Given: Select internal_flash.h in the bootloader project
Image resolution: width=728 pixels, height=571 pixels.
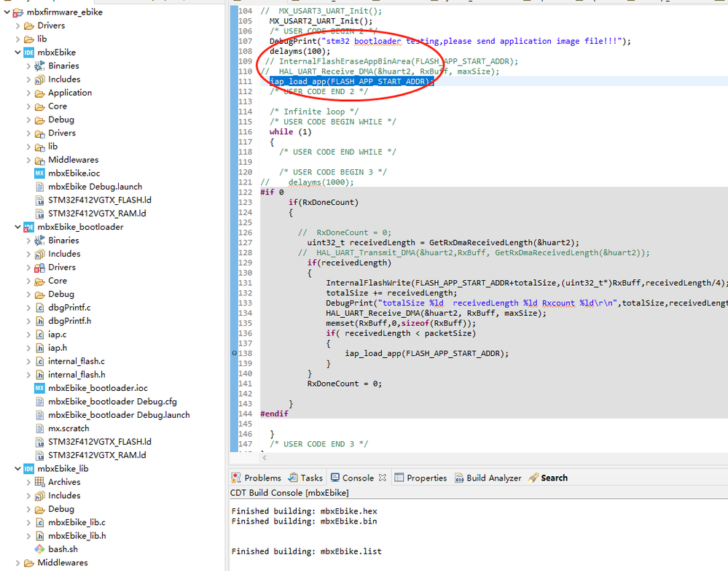Looking at the screenshot, I should point(77,375).
